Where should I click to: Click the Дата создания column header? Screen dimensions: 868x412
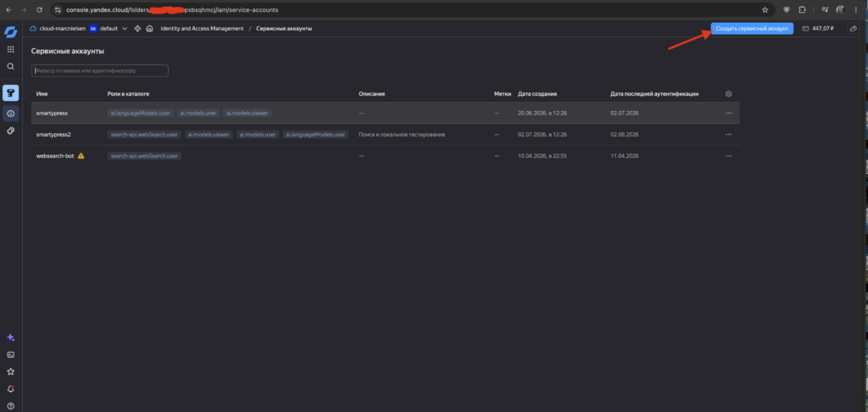pos(537,94)
